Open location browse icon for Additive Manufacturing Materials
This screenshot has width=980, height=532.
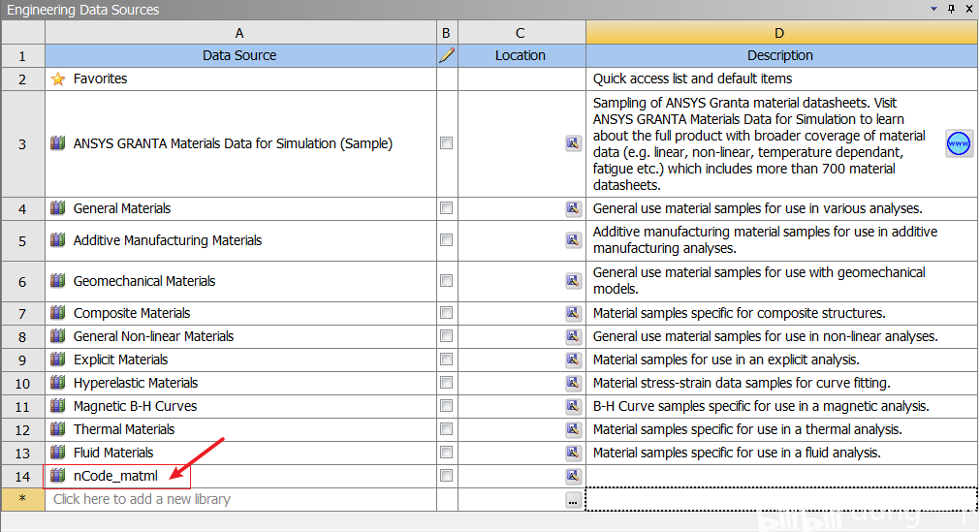[x=573, y=240]
